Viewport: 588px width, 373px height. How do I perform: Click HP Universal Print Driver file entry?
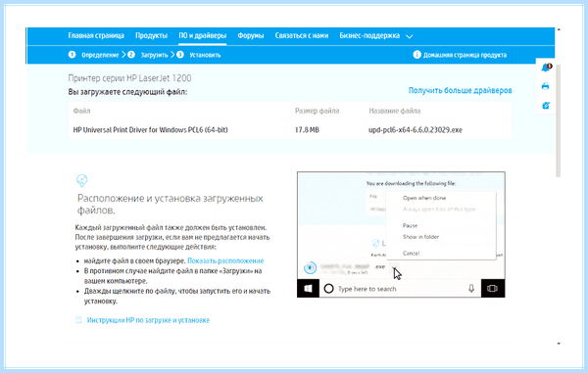[150, 130]
